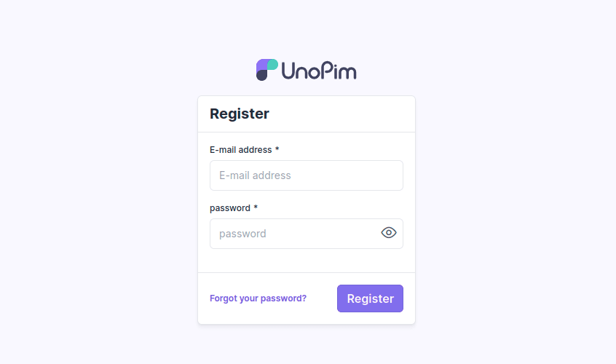Image resolution: width=616 pixels, height=364 pixels.
Task: Click the E-mail address field label
Action: click(x=241, y=150)
